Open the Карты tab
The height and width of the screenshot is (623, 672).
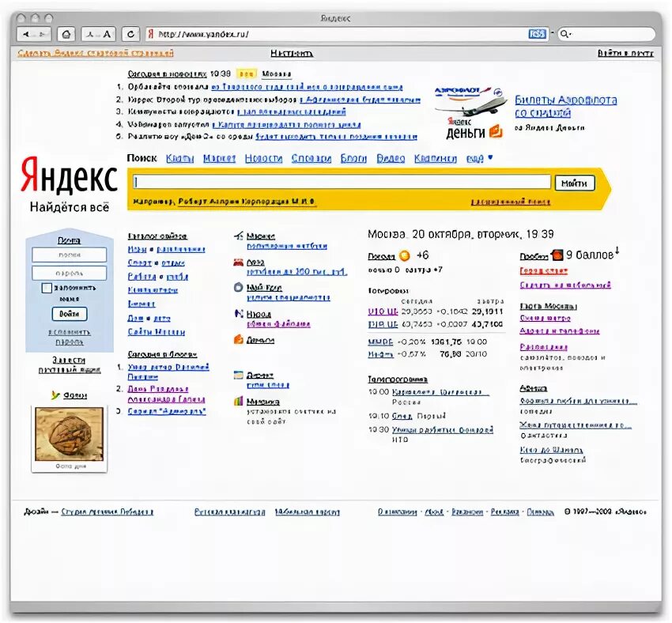point(179,159)
